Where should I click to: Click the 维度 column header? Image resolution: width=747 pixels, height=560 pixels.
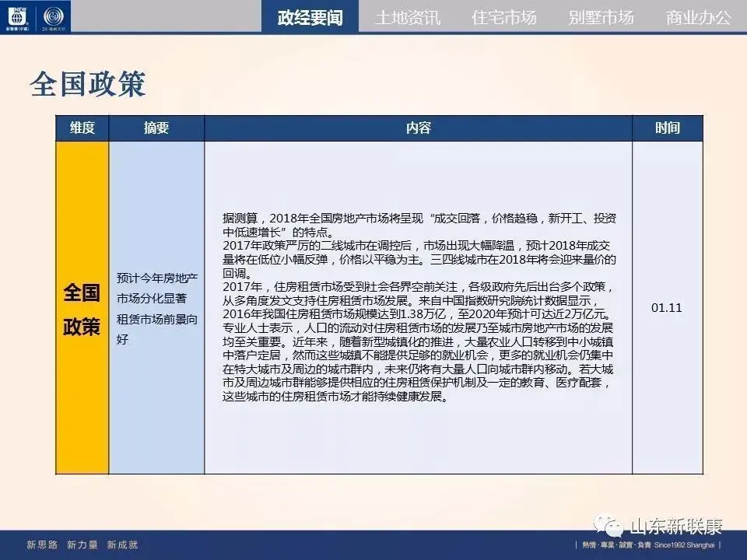point(82,128)
